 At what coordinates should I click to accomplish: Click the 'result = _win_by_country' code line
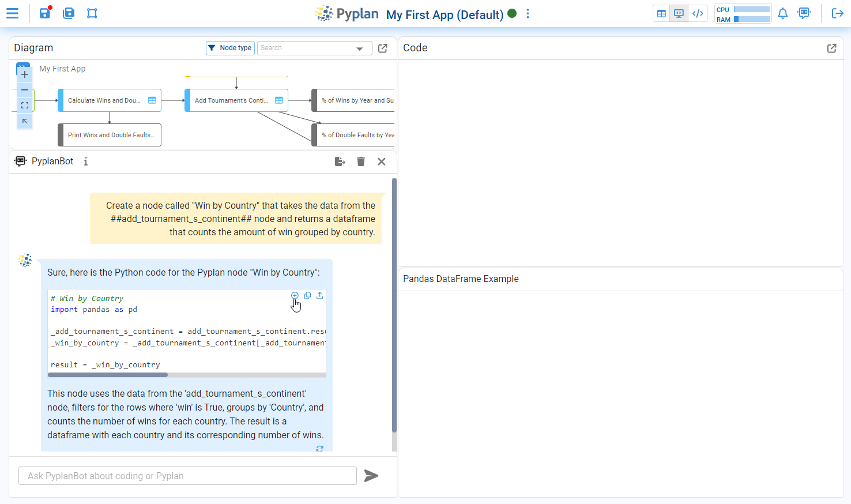106,365
